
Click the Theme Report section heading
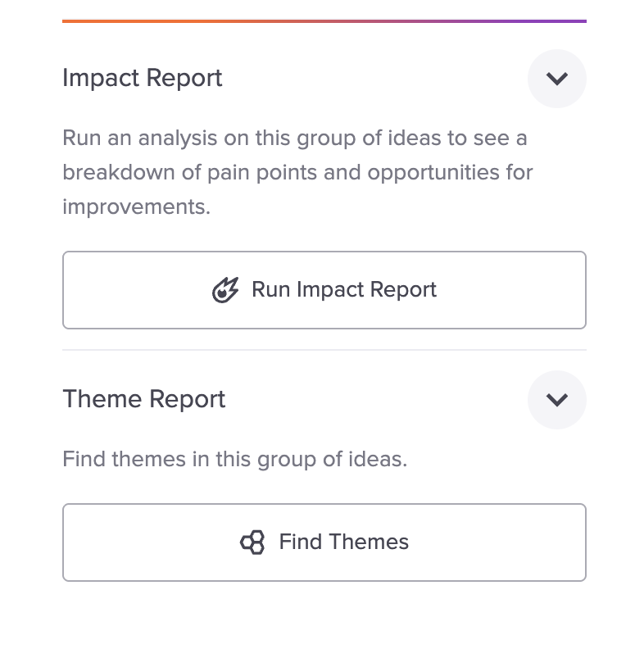click(144, 400)
